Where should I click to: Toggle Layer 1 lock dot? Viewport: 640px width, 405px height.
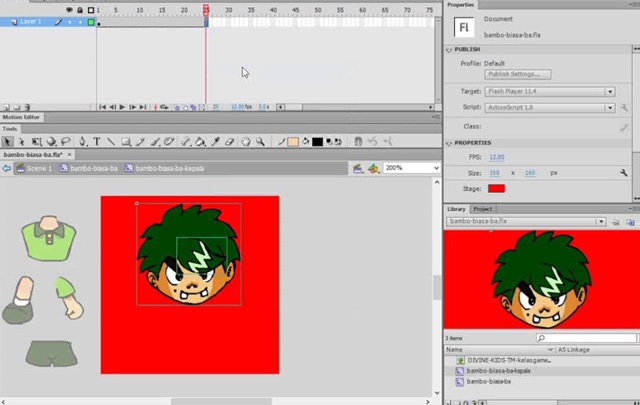point(80,22)
